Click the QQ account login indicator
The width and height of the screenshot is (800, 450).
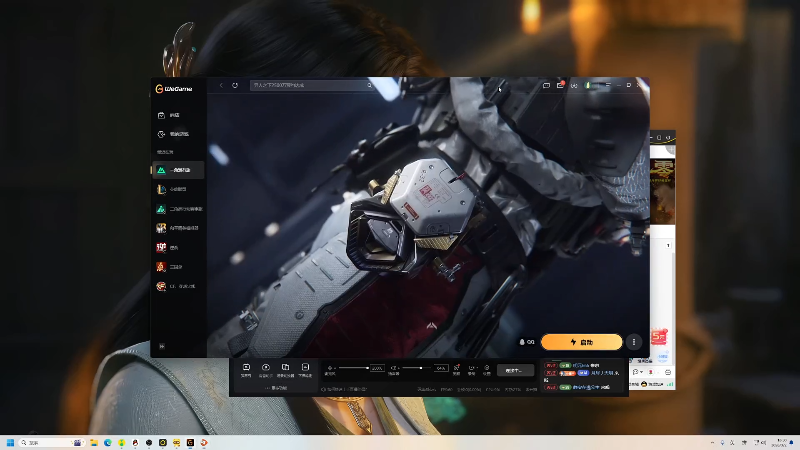527,342
